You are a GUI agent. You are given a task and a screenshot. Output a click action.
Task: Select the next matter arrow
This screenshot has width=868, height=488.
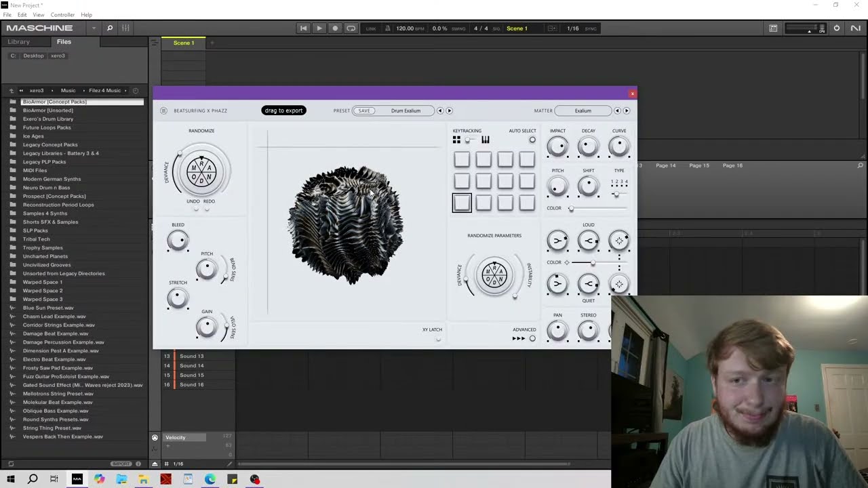(x=627, y=110)
